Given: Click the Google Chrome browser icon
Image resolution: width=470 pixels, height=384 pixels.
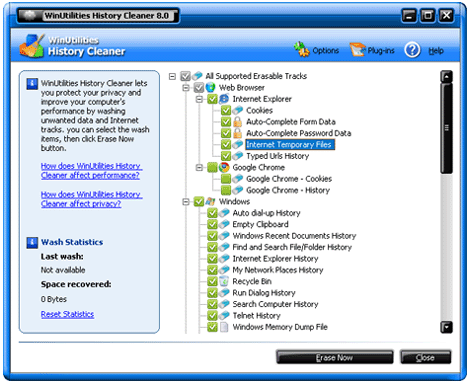Looking at the screenshot, I should pyautogui.click(x=224, y=167).
